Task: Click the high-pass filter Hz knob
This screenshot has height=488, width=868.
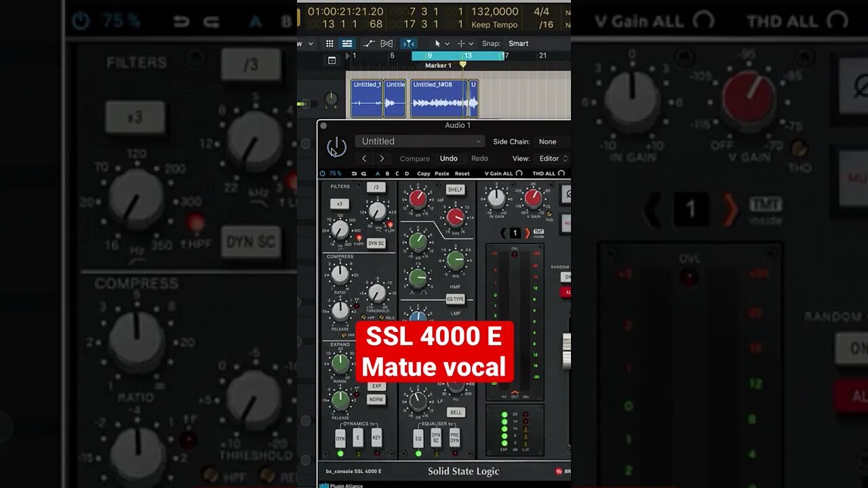Action: point(340,229)
